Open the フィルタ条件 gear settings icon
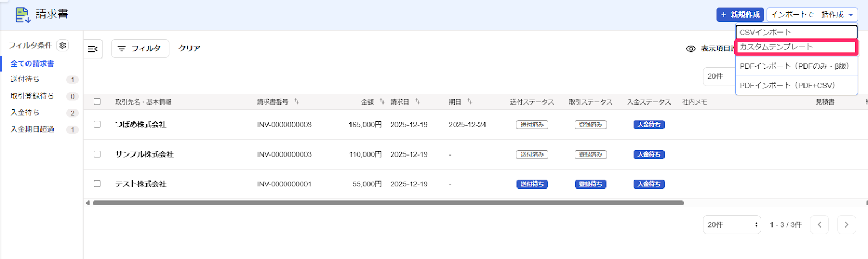 [x=63, y=46]
